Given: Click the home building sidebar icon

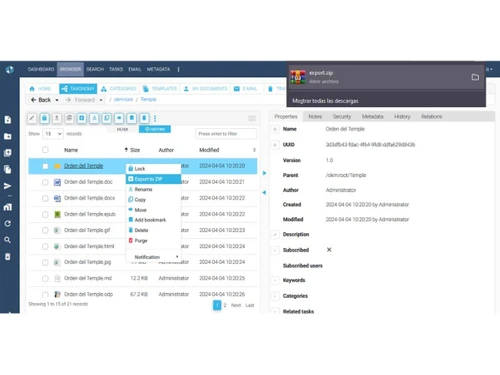Looking at the screenshot, I should click(x=8, y=207).
